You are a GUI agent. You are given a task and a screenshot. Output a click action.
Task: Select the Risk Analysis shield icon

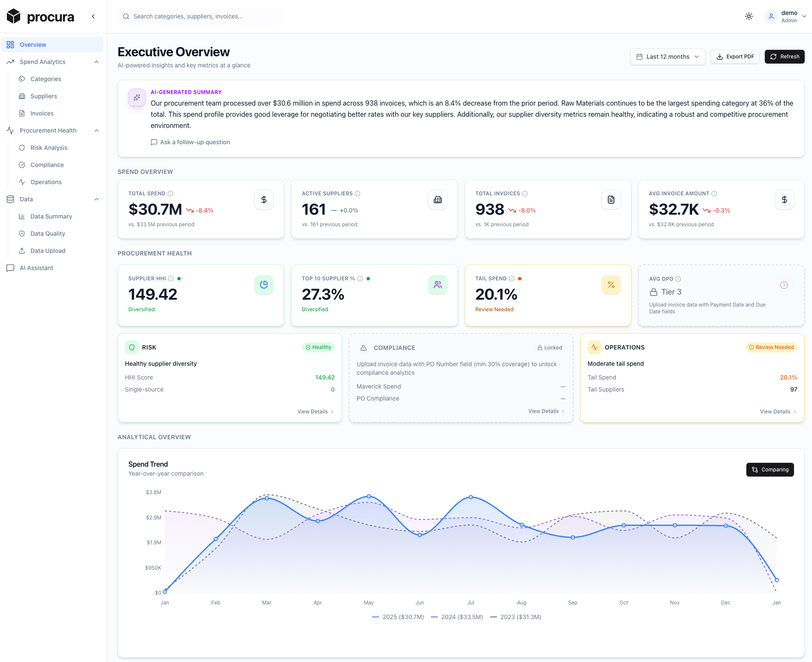pos(22,148)
